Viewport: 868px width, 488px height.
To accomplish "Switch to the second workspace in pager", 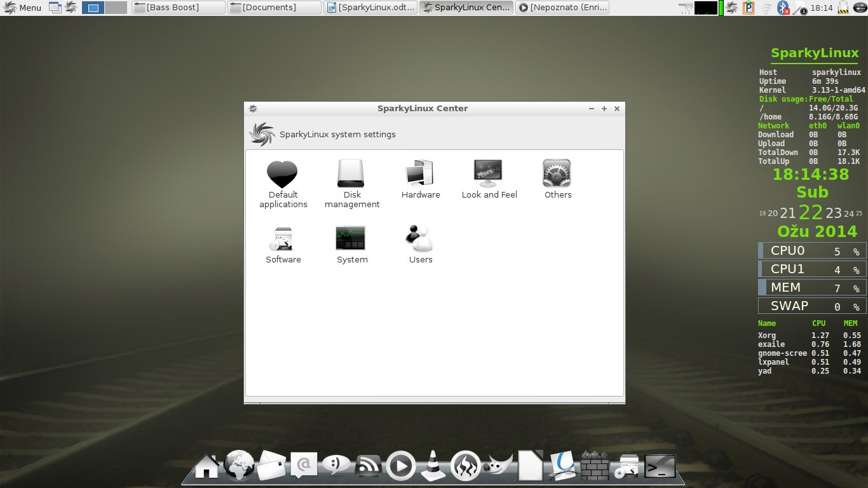I will pyautogui.click(x=116, y=8).
